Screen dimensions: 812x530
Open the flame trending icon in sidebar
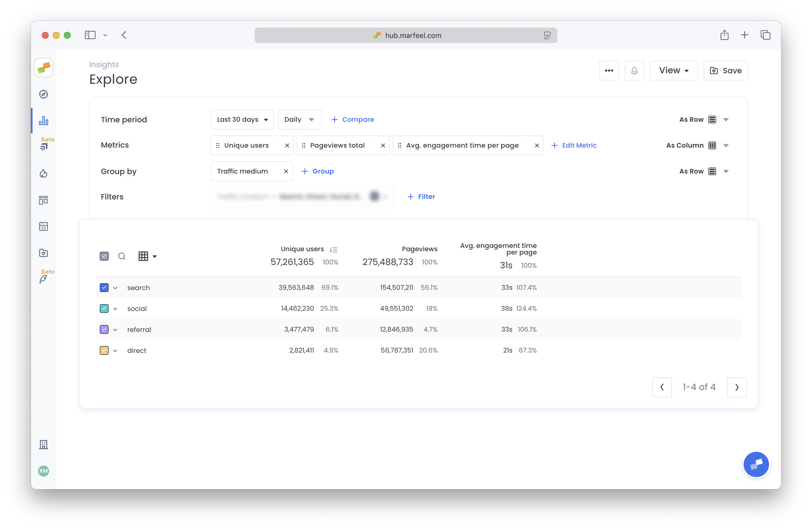pyautogui.click(x=43, y=174)
